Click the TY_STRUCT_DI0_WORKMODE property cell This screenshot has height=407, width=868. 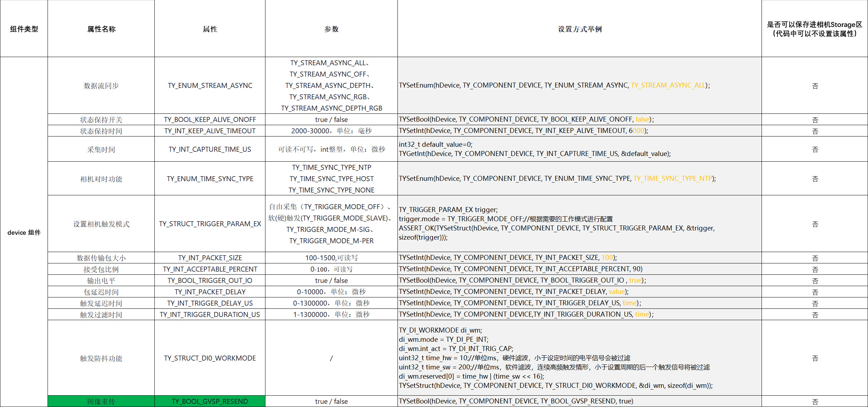click(210, 358)
